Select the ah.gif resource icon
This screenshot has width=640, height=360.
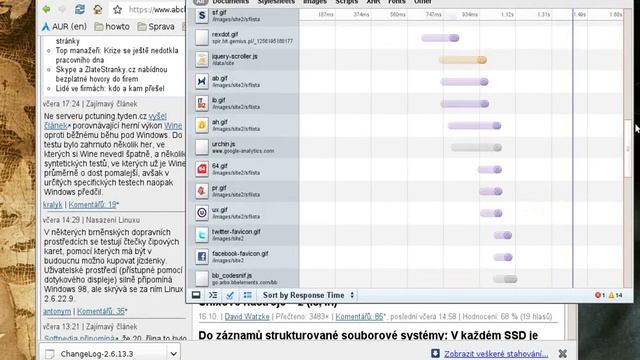[x=202, y=125]
